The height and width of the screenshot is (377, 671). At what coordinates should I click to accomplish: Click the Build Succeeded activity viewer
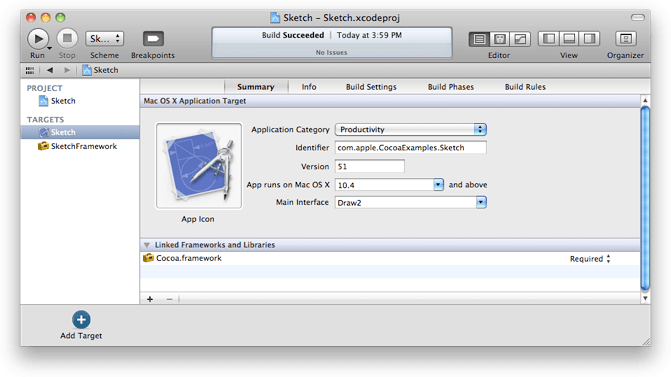click(332, 42)
